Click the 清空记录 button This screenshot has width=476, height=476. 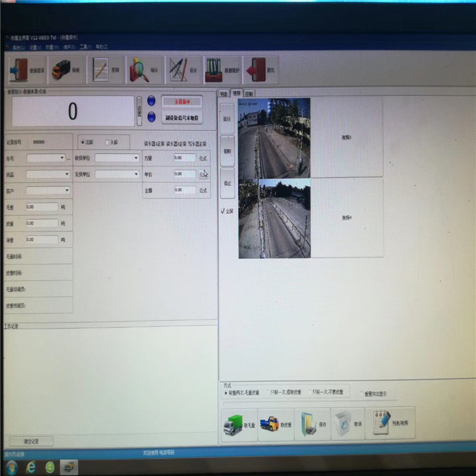tap(31, 441)
